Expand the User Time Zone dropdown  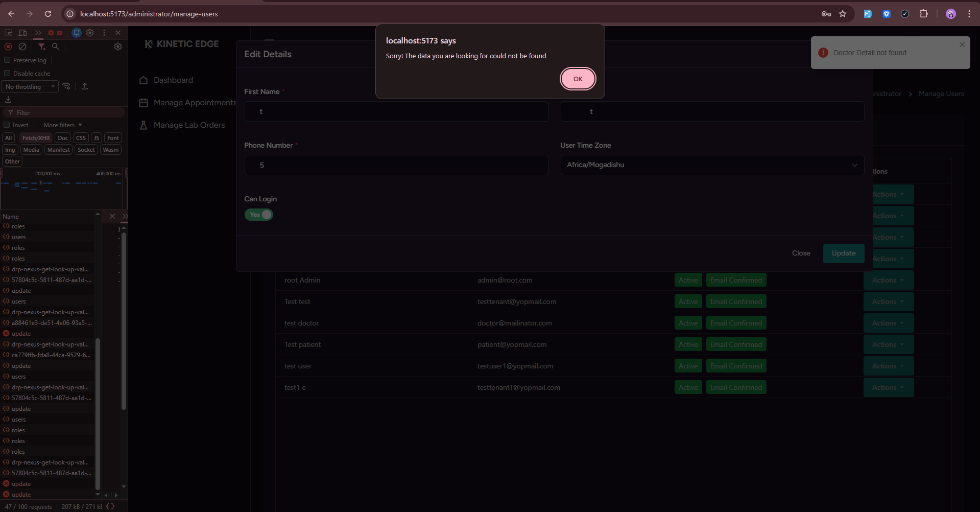tap(712, 165)
